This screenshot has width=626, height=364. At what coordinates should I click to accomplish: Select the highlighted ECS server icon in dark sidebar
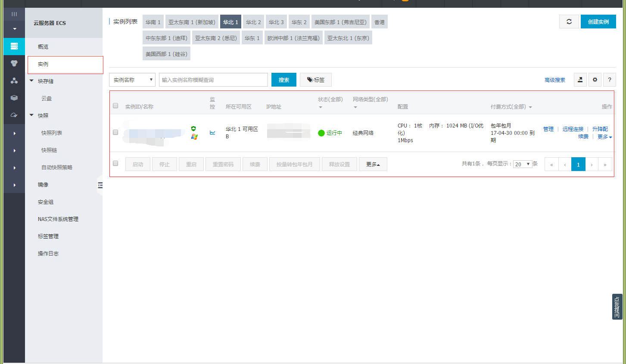point(14,46)
